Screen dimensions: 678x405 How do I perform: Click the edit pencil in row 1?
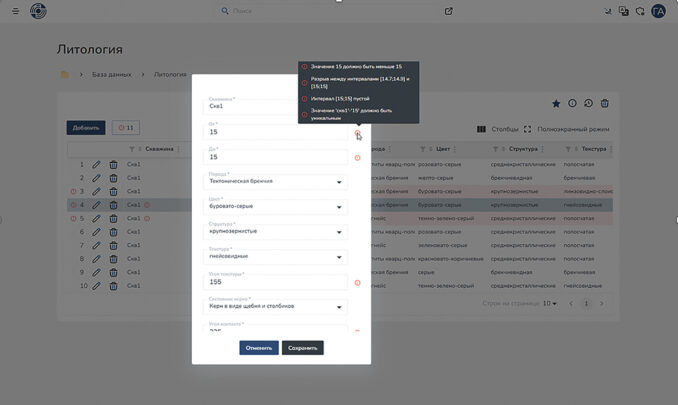[97, 164]
